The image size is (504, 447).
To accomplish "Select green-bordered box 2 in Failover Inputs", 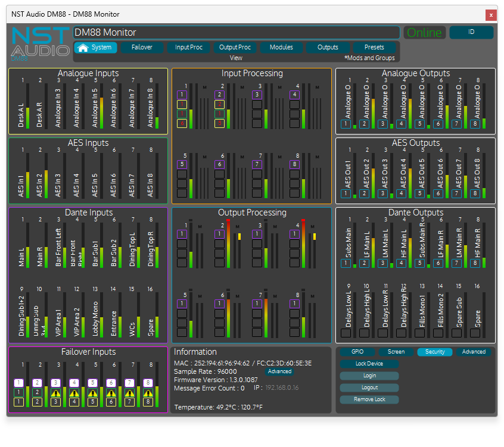I will [38, 392].
